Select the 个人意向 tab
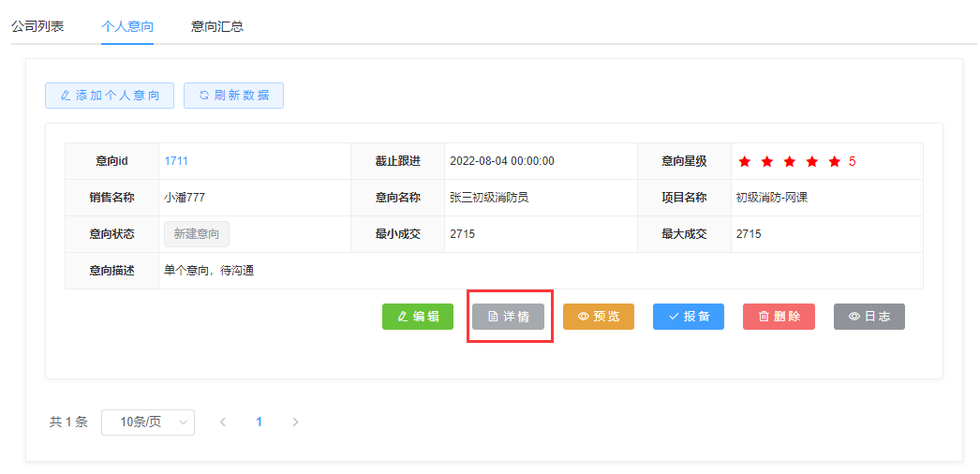 [x=127, y=26]
